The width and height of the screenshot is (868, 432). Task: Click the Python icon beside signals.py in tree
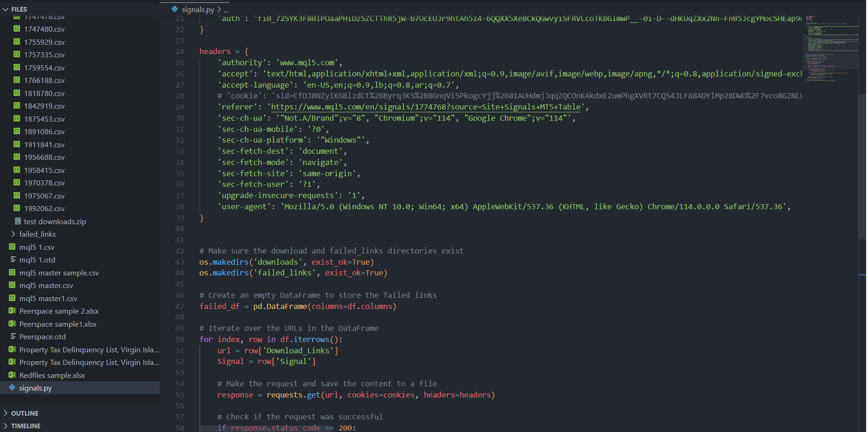(x=12, y=387)
